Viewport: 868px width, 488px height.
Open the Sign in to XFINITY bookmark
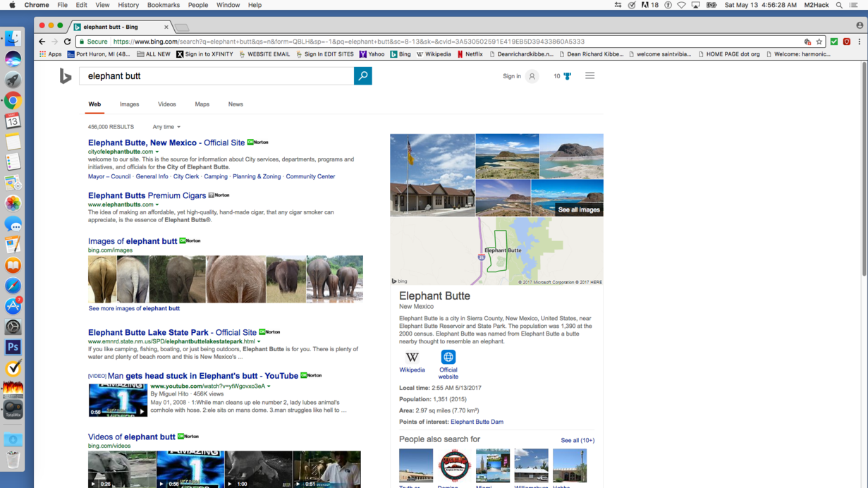[204, 54]
